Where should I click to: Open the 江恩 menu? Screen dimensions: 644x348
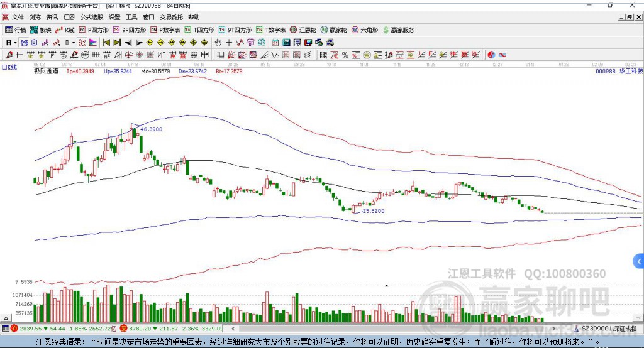pos(69,17)
